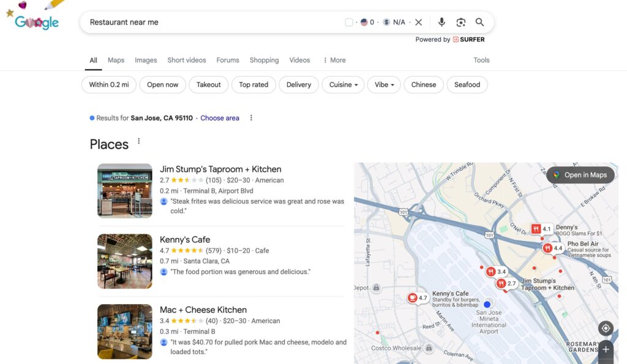Click the Rosemary Gardens map label
The image size is (627, 364).
(x=582, y=346)
